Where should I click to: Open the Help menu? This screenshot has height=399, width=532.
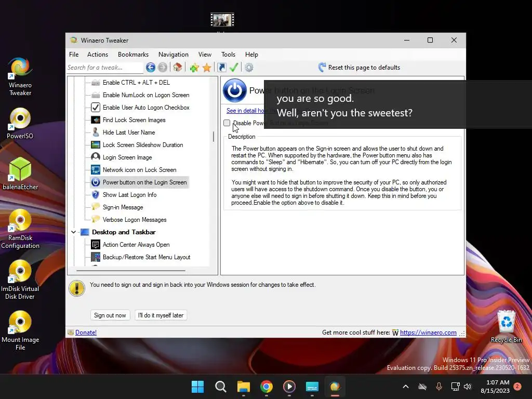point(251,54)
